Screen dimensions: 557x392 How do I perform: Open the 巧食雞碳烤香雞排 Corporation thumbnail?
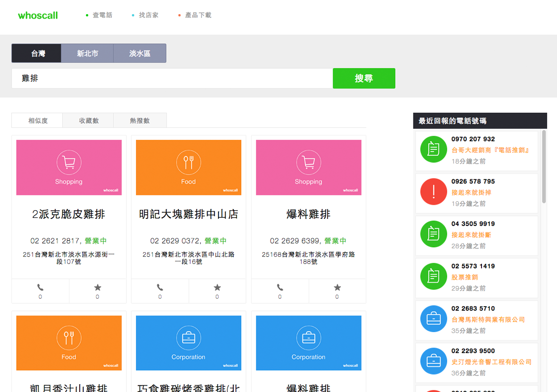(189, 343)
